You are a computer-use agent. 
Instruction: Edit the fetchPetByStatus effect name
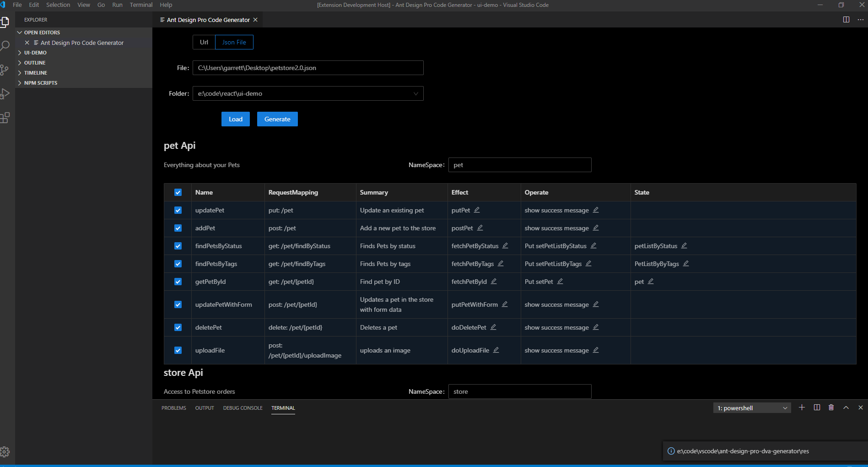(505, 245)
